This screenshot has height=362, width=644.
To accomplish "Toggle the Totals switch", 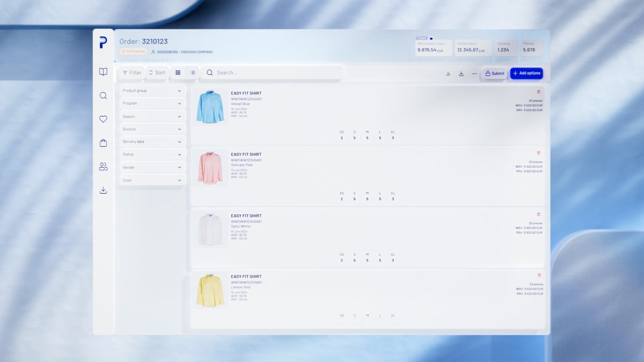I will [431, 39].
